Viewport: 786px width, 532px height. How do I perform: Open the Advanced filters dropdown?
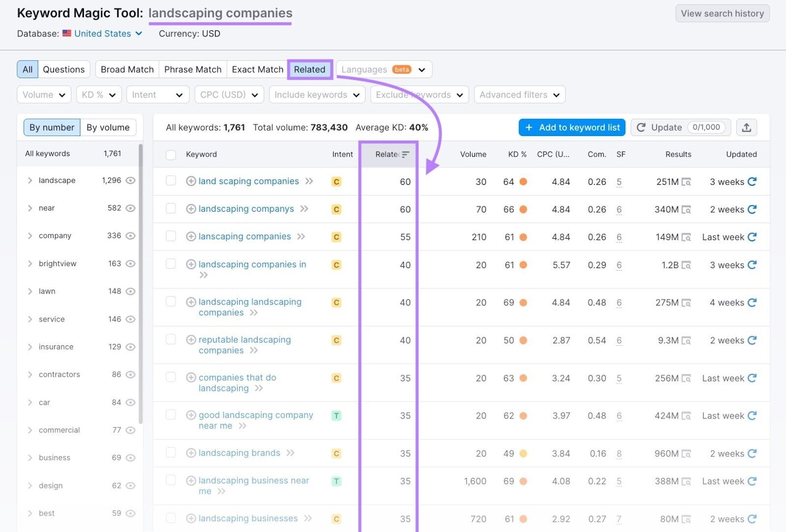pyautogui.click(x=520, y=95)
